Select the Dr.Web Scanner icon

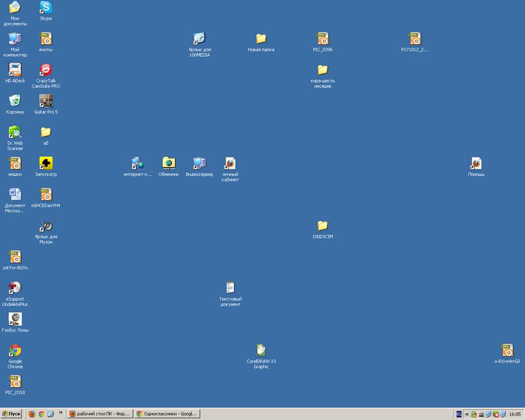point(15,132)
